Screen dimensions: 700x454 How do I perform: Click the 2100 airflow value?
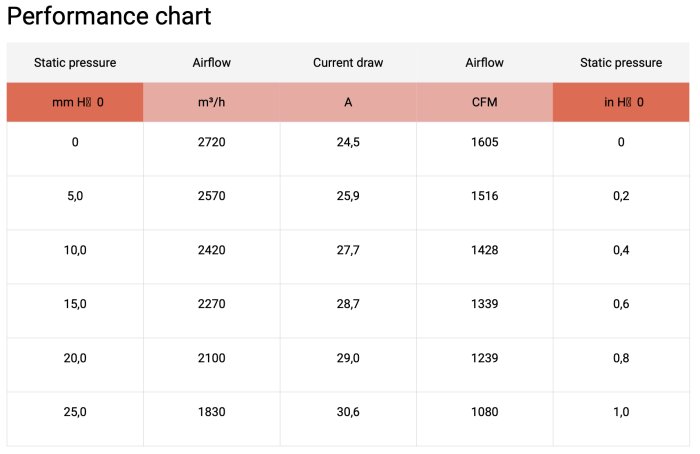(211, 358)
